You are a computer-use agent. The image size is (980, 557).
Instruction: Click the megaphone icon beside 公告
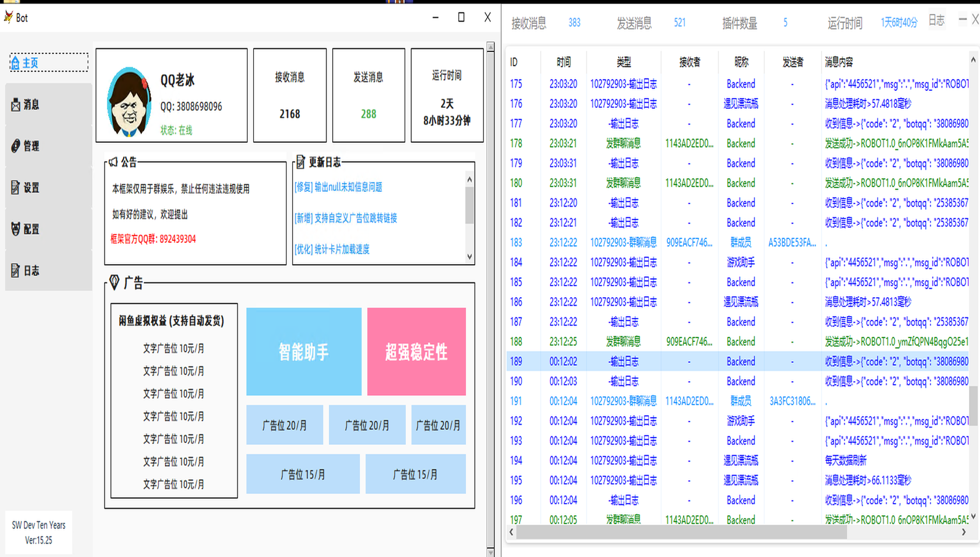pyautogui.click(x=114, y=162)
